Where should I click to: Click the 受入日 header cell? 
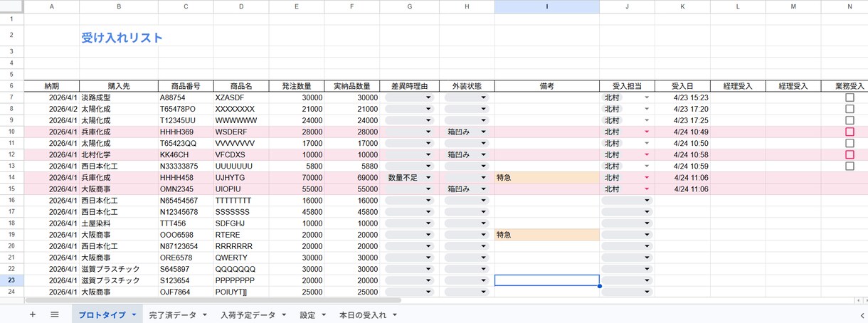[x=682, y=86]
